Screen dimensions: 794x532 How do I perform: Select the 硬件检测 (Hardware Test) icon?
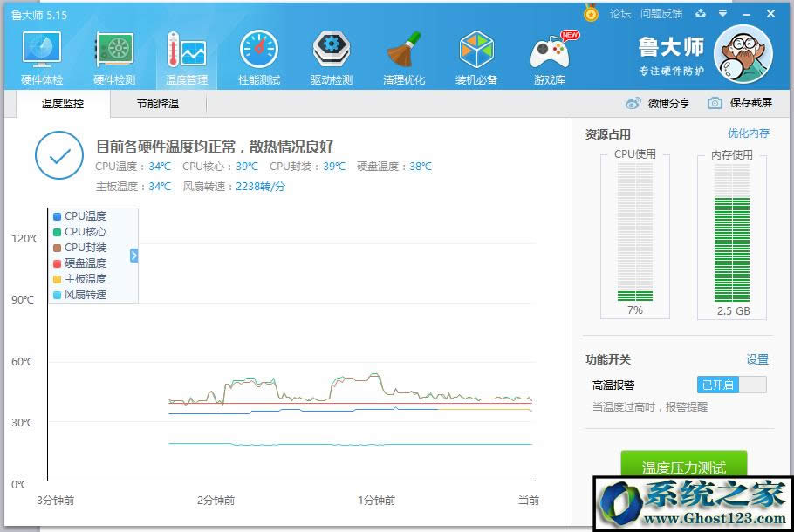pos(113,55)
